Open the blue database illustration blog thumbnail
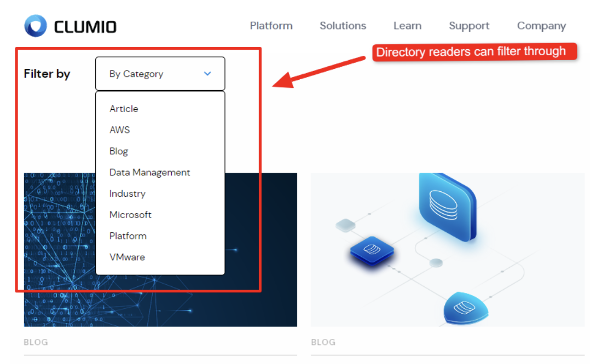This screenshot has width=602, height=364. pos(448,250)
